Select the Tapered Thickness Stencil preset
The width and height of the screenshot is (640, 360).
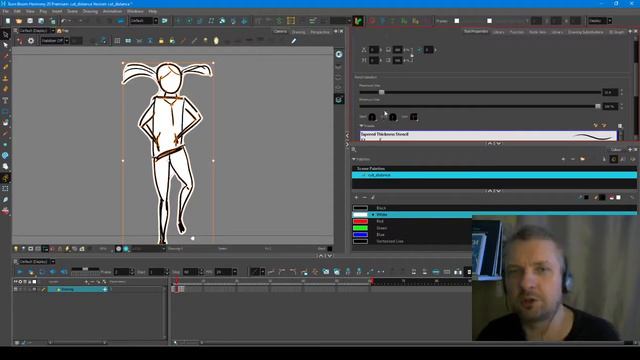pyautogui.click(x=489, y=136)
